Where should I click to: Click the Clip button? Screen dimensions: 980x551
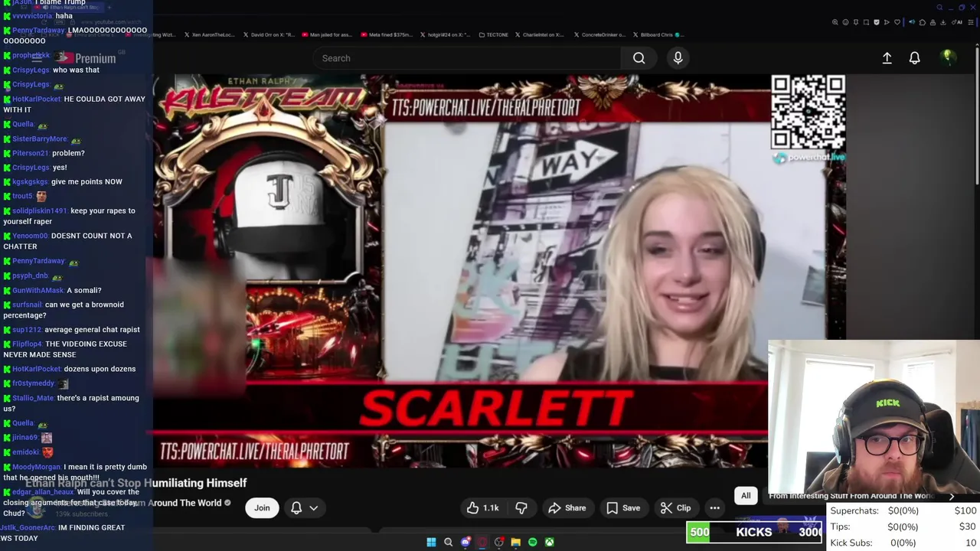click(675, 507)
